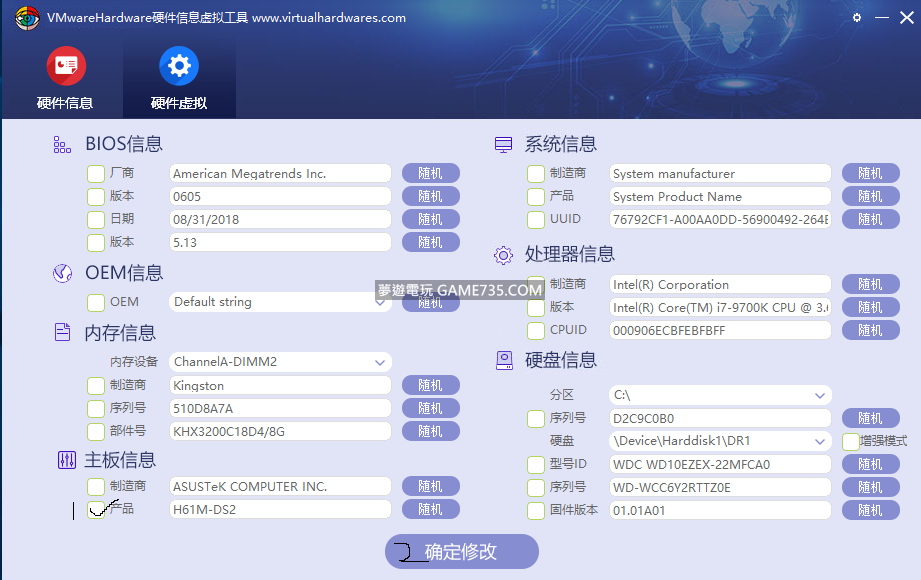Image resolution: width=921 pixels, height=580 pixels.
Task: Click the 硬件虚拟 blue gear icon
Action: click(179, 66)
